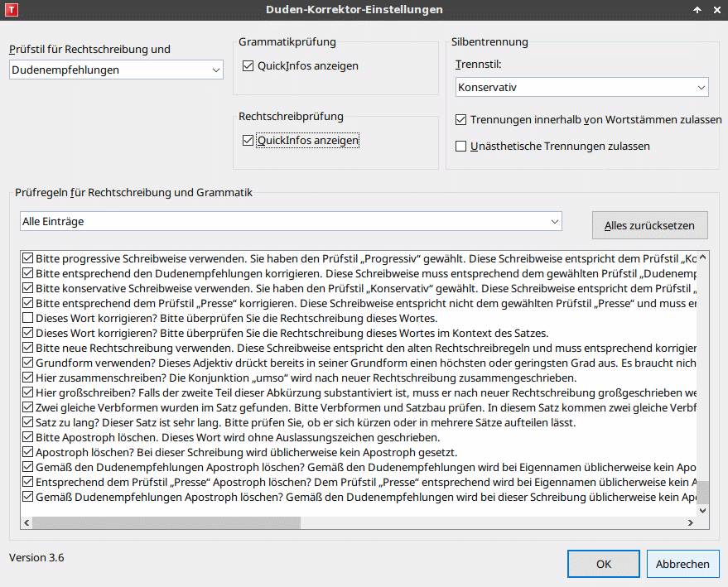Click the Alles zurücksetzen button
The width and height of the screenshot is (728, 587).
pyautogui.click(x=649, y=225)
